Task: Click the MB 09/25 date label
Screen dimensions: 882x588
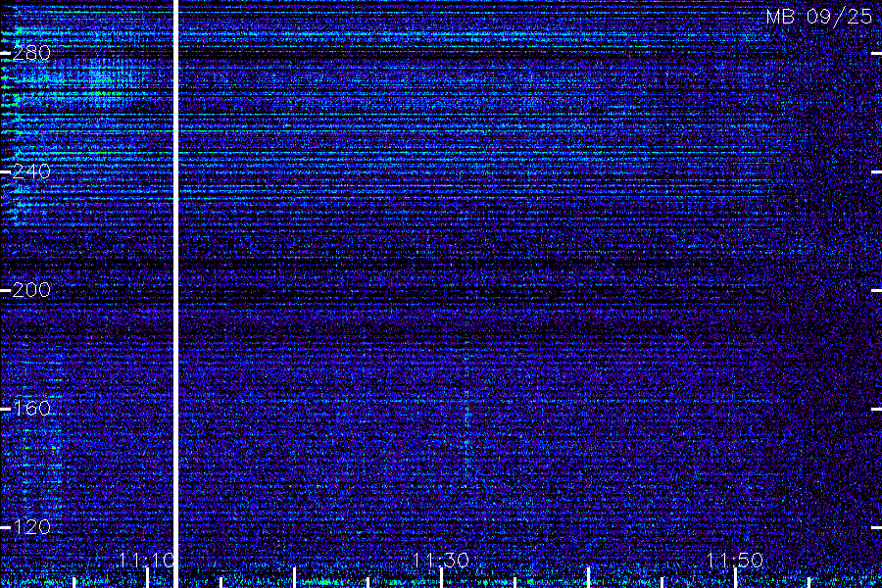Action: (819, 17)
